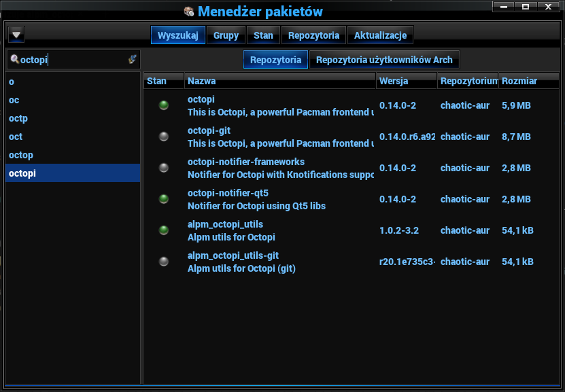This screenshot has height=392, width=565.
Task: Select search history entry "oc"
Action: [73, 100]
